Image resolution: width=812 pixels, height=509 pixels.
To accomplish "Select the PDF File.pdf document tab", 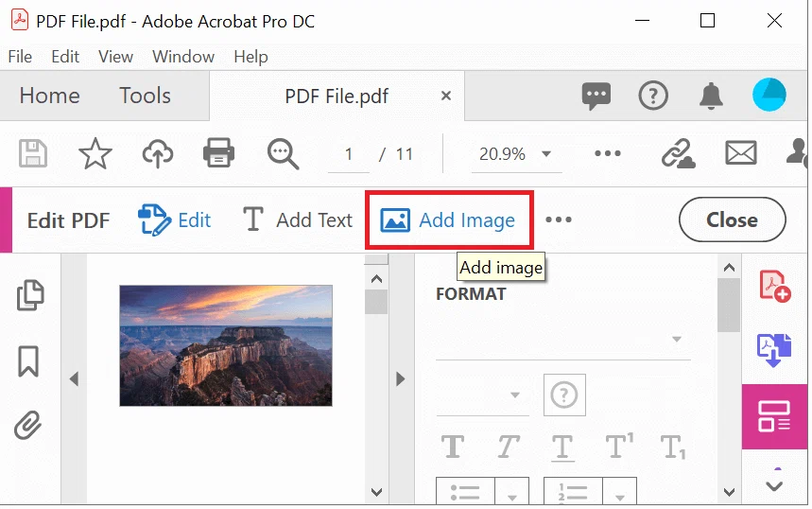I will tap(337, 96).
